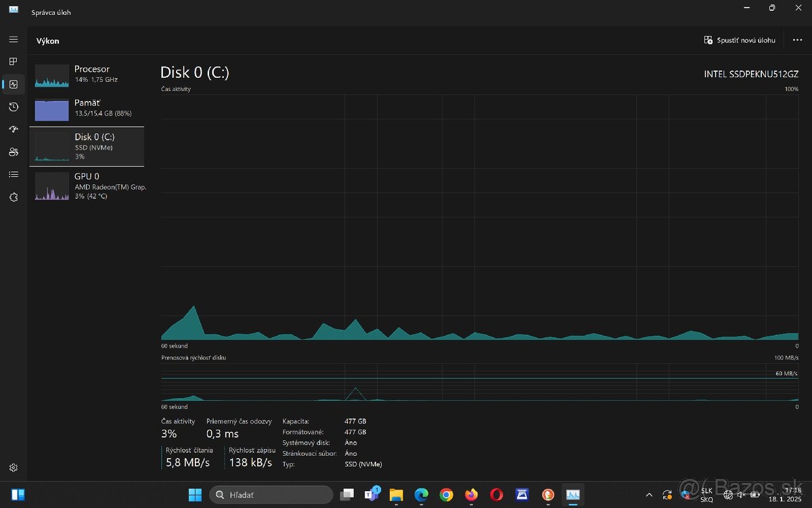
Task: Expand hidden system tray icons
Action: click(x=649, y=494)
